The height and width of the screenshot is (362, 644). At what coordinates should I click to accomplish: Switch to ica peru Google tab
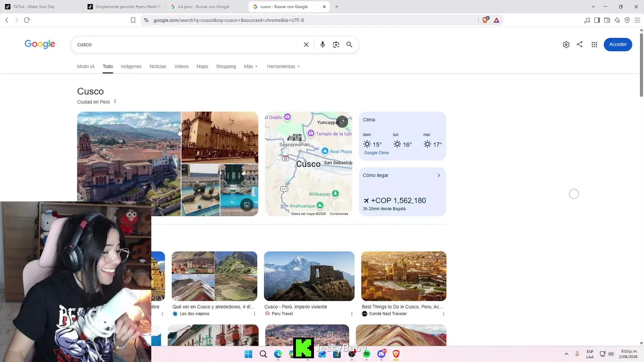point(206,7)
